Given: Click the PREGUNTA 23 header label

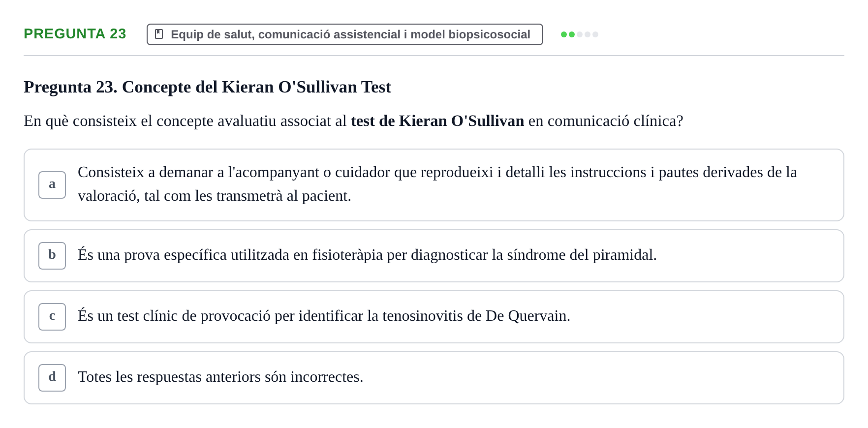Looking at the screenshot, I should pos(75,33).
